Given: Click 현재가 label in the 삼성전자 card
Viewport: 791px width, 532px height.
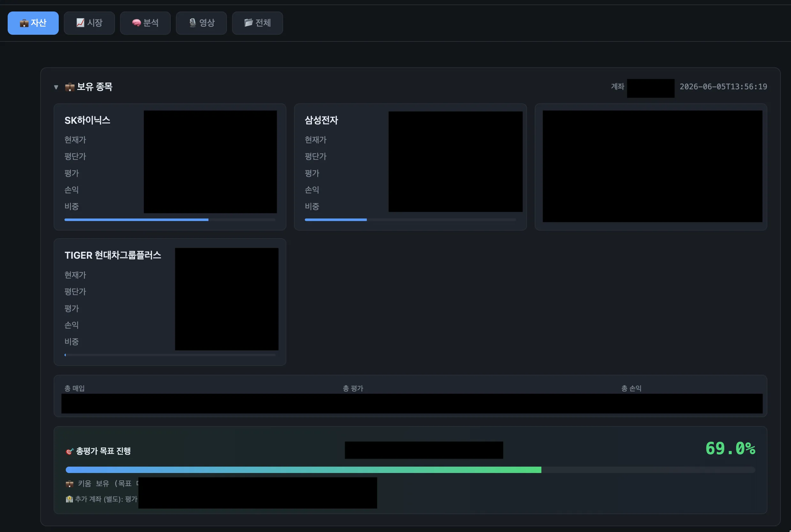Looking at the screenshot, I should click(x=315, y=140).
